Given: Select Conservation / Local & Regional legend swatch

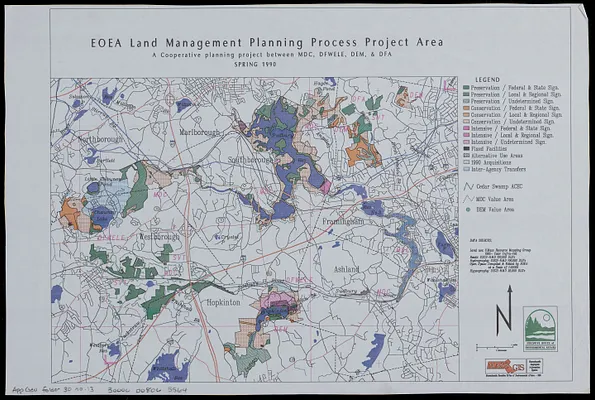Looking at the screenshot, I should 466,115.
